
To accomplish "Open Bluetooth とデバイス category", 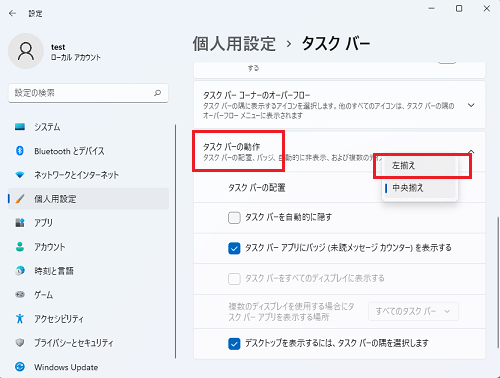I will click(x=88, y=151).
